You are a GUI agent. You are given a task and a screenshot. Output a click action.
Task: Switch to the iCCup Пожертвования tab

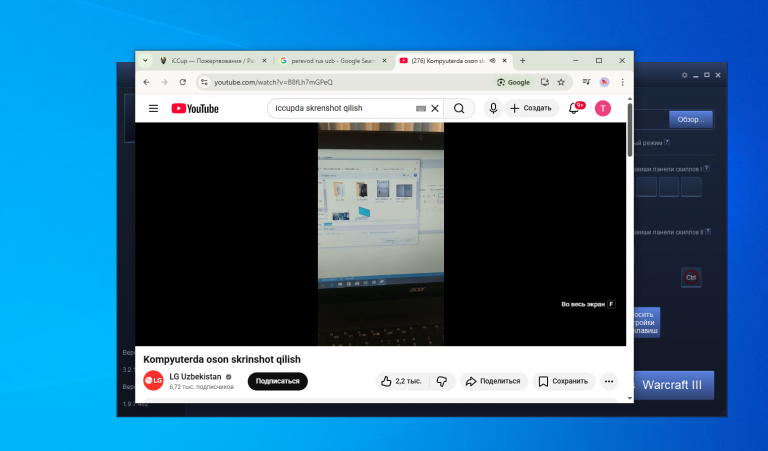click(213, 61)
